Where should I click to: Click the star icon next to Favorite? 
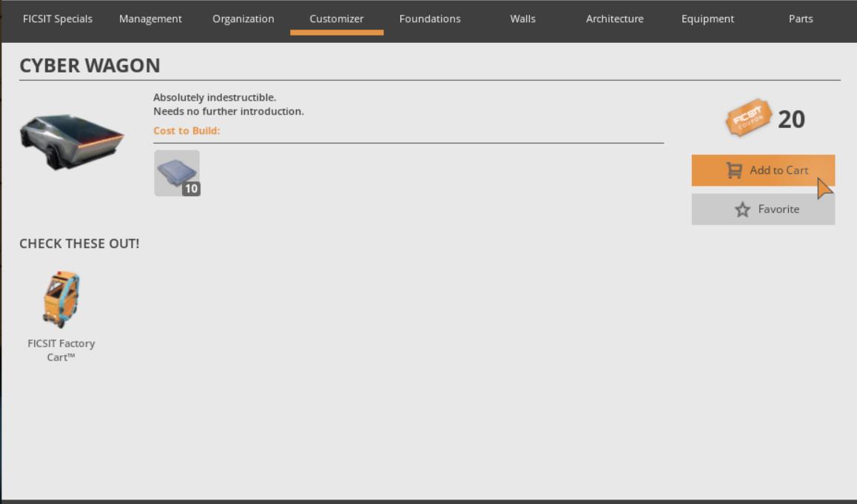click(742, 209)
